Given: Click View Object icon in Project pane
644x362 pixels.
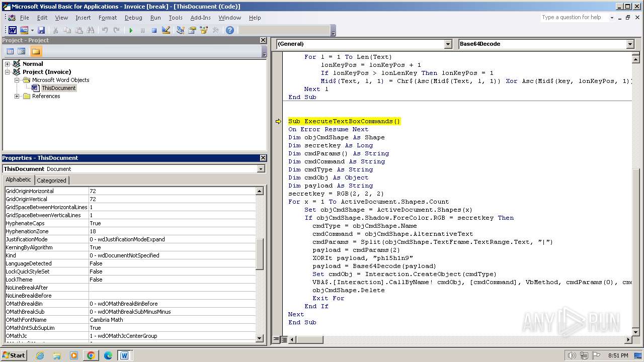Looking at the screenshot, I should click(x=22, y=51).
